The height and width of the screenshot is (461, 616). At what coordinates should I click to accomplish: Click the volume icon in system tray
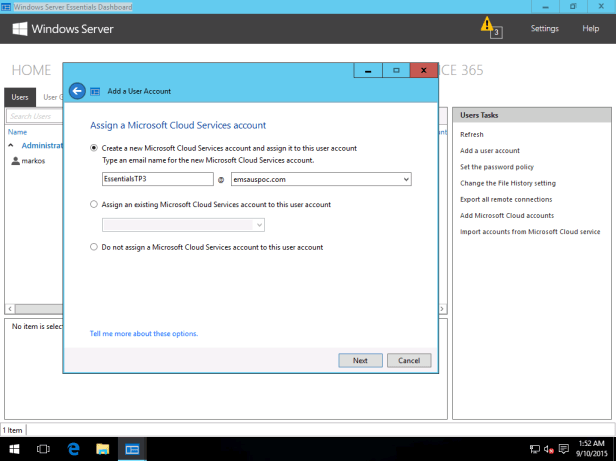(x=549, y=450)
